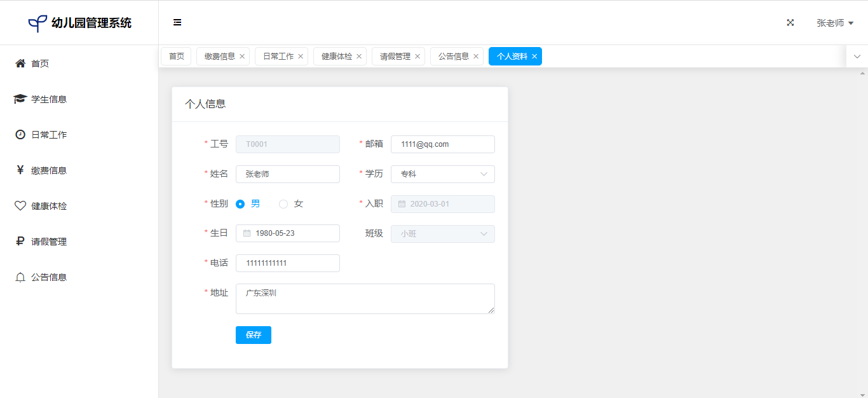The height and width of the screenshot is (398, 868).
Task: Close the 健康体检 tab
Action: click(359, 57)
